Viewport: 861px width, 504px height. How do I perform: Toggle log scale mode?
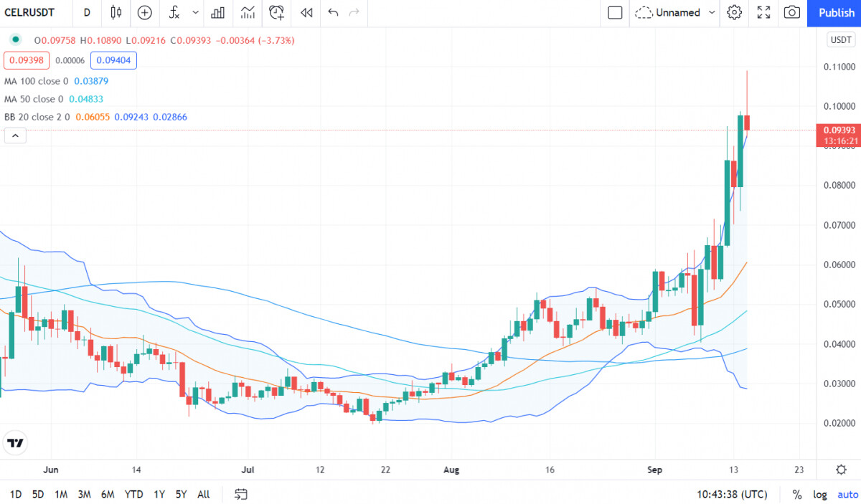[x=819, y=494]
